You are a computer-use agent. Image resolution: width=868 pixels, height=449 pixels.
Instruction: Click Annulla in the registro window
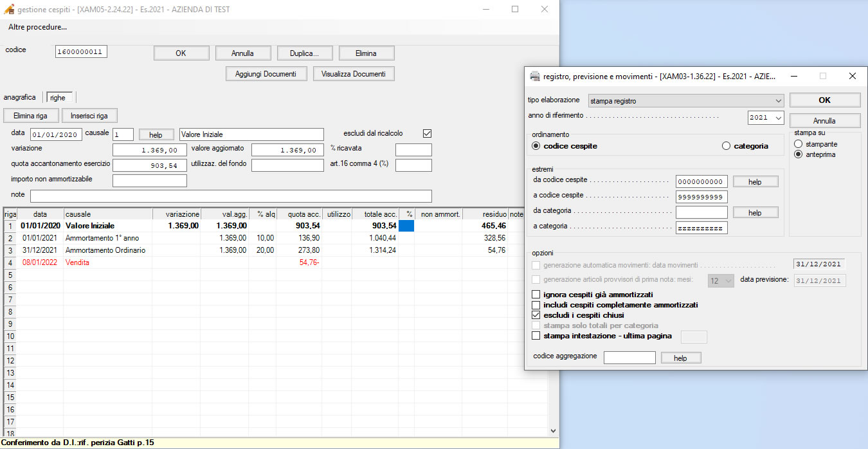coord(825,121)
